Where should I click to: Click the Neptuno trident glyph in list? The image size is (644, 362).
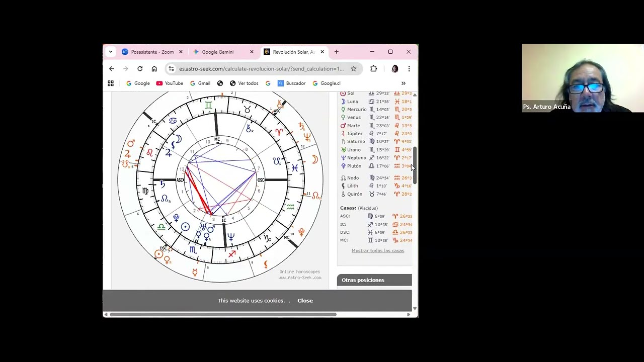[x=343, y=158]
